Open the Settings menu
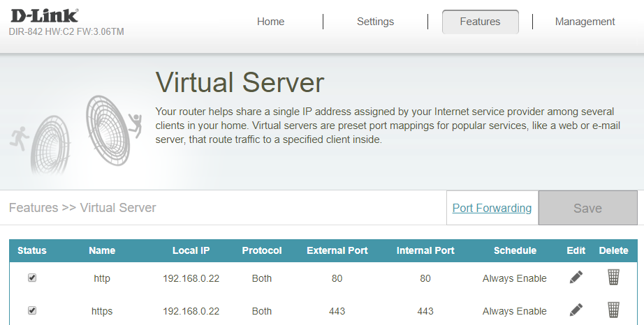The image size is (644, 325). coord(375,22)
